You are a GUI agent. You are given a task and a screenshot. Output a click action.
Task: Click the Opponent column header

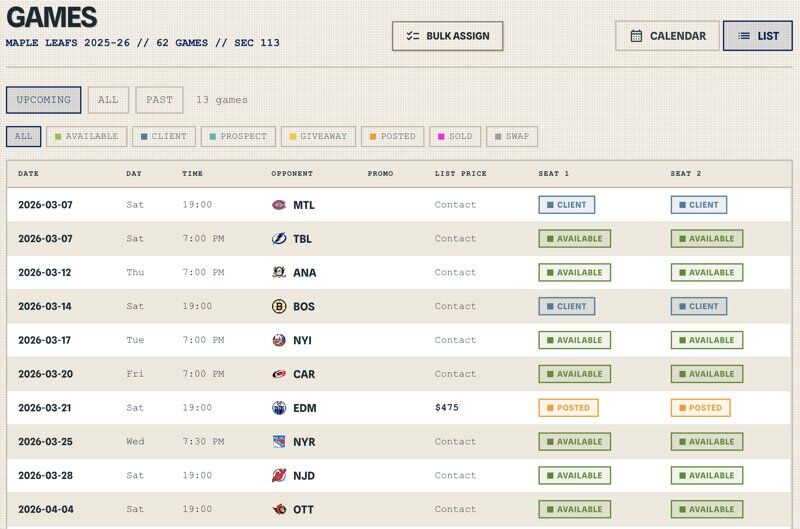point(292,173)
